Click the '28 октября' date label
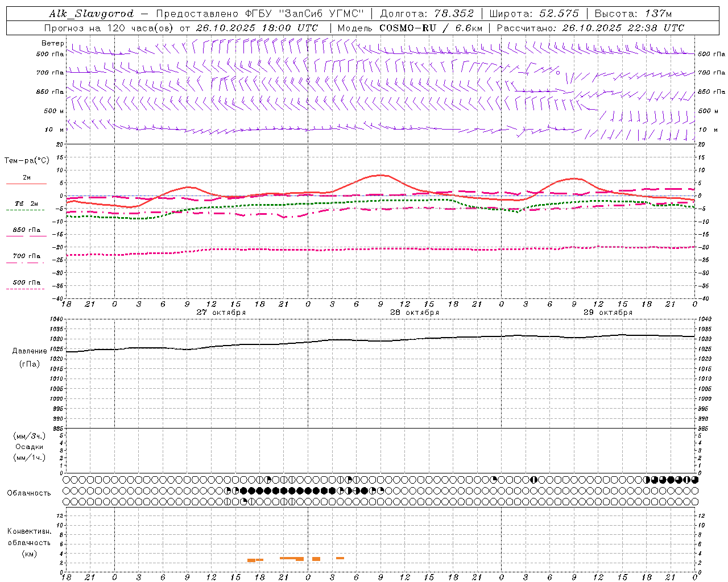Image resolution: width=728 pixels, height=582 pixels. [415, 312]
